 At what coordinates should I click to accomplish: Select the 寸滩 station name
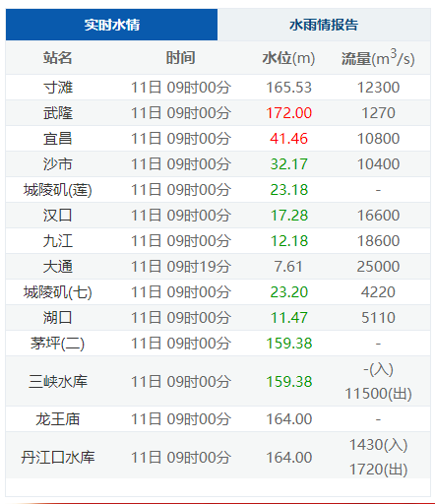tap(58, 88)
